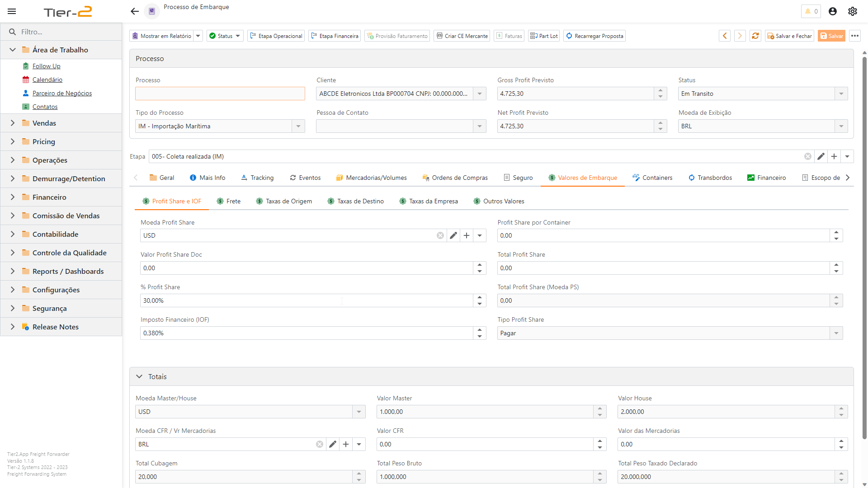Click the empty Processo input field
The width and height of the screenshot is (868, 488).
(x=220, y=94)
